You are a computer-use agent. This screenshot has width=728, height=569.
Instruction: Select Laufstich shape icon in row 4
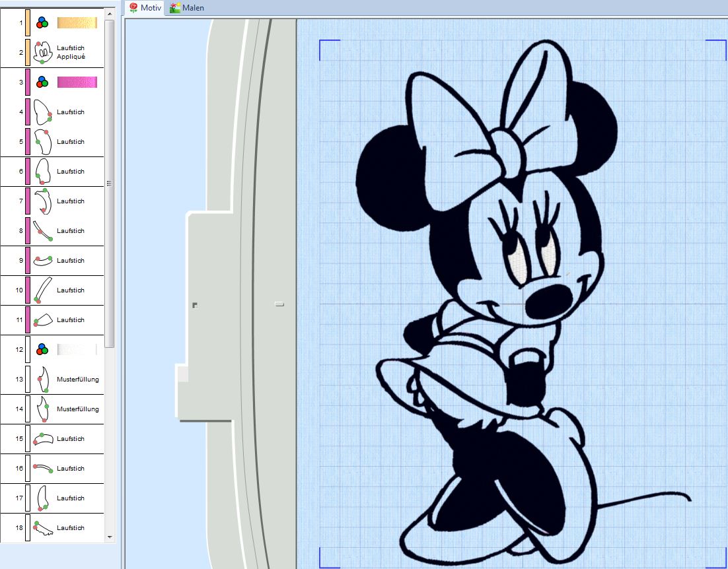pos(43,112)
